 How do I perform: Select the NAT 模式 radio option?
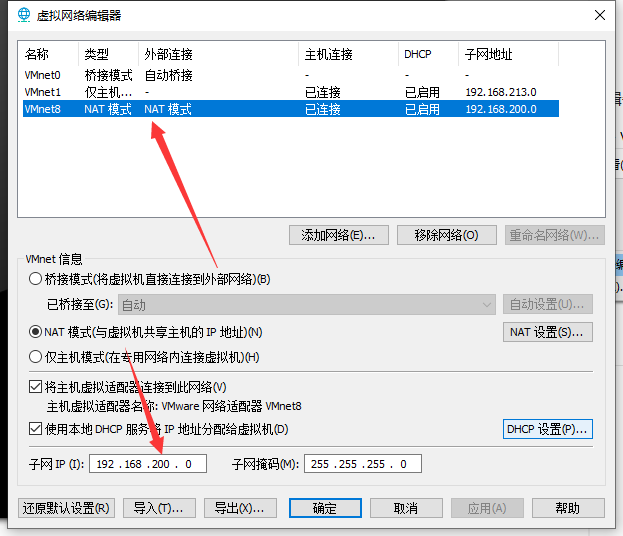pyautogui.click(x=36, y=332)
